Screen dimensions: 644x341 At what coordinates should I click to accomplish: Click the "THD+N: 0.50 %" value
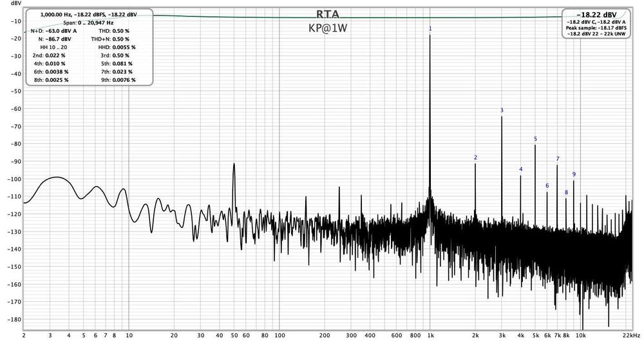tap(110, 39)
